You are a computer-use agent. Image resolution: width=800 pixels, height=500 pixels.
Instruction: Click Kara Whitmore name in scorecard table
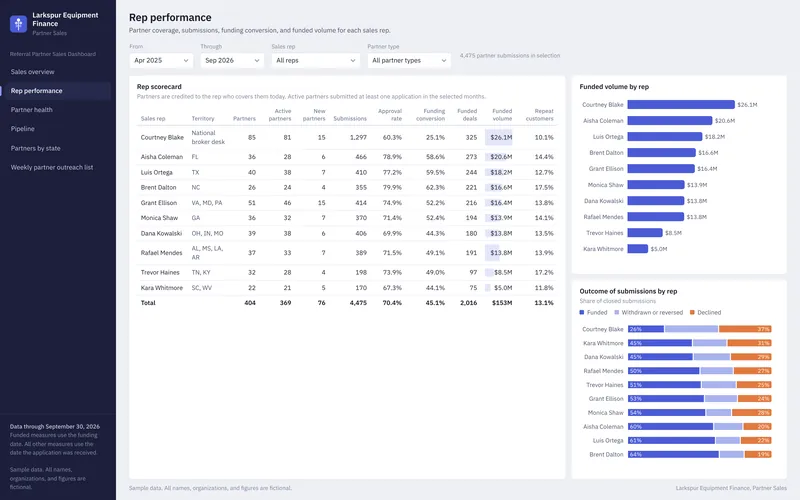point(162,288)
